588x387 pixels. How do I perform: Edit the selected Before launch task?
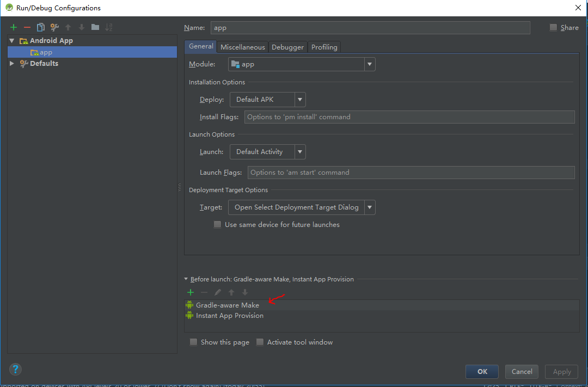(217, 292)
